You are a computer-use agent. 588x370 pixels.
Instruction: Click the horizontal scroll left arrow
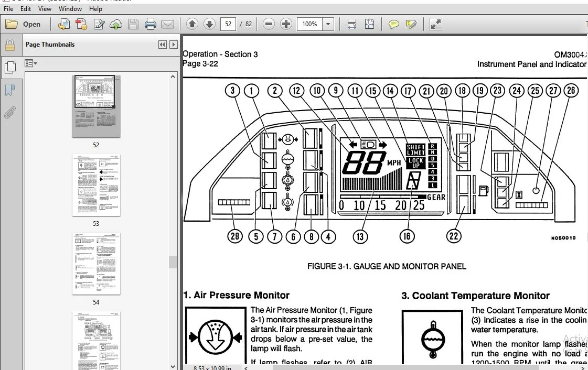[x=246, y=368]
